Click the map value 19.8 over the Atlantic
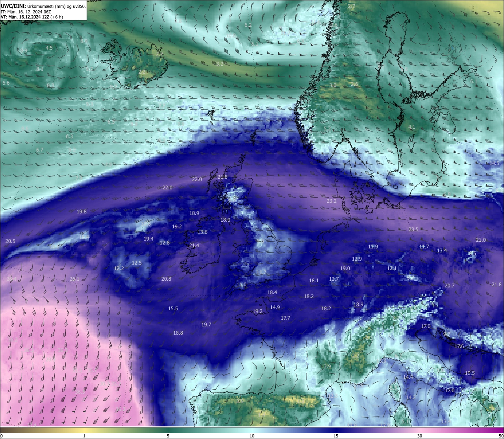The height and width of the screenshot is (439, 504). point(82,211)
